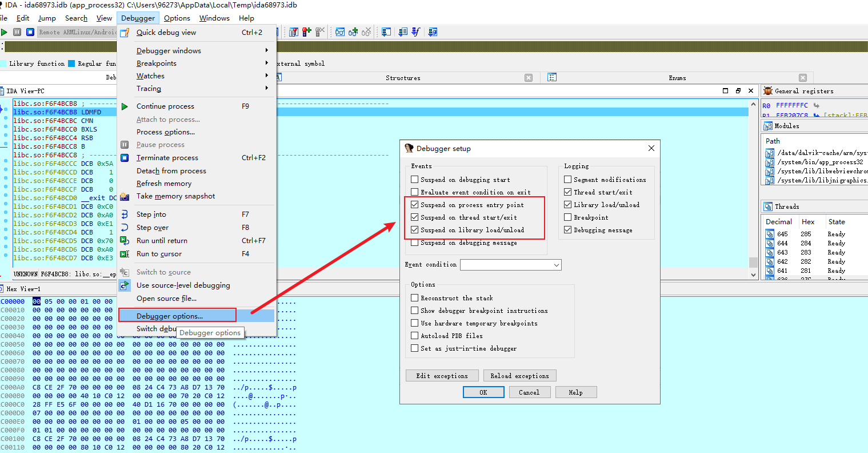
Task: Enable Suspend on debugging message checkbox
Action: [415, 243]
